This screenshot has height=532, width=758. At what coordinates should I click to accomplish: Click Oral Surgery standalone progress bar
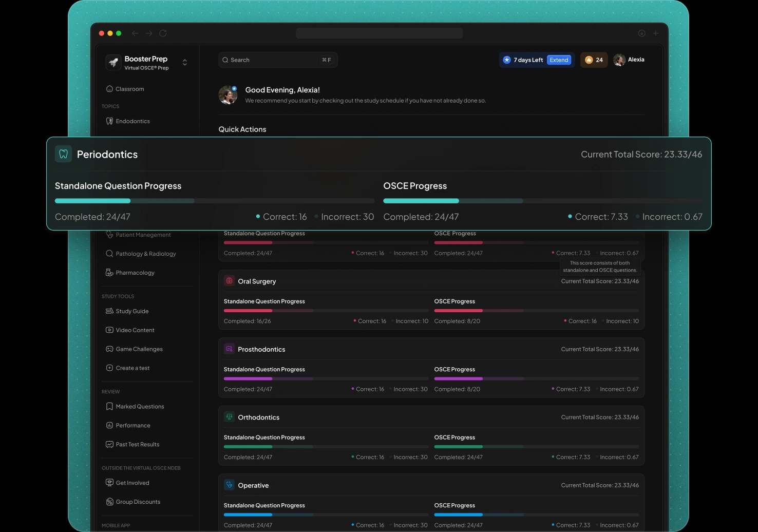tap(326, 311)
